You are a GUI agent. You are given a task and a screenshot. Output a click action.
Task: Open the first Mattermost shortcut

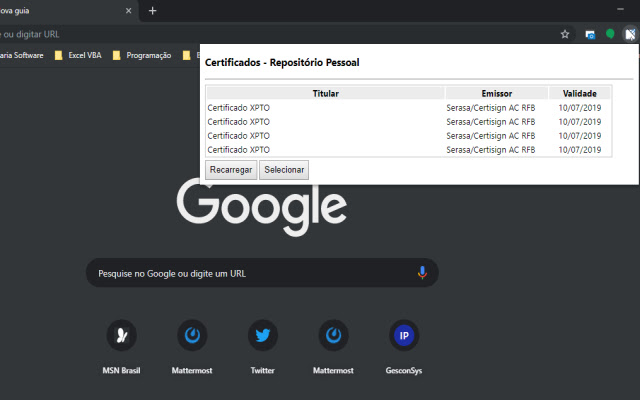click(191, 336)
